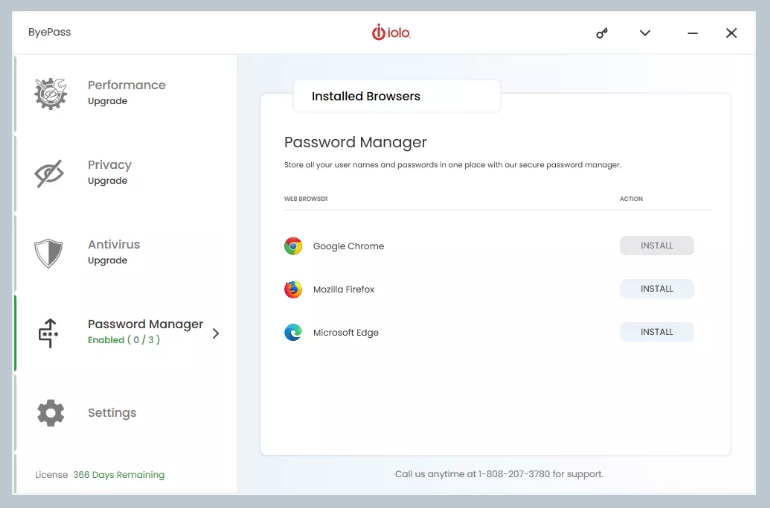Open the Privacy section
The height and width of the screenshot is (508, 770).
(x=126, y=173)
